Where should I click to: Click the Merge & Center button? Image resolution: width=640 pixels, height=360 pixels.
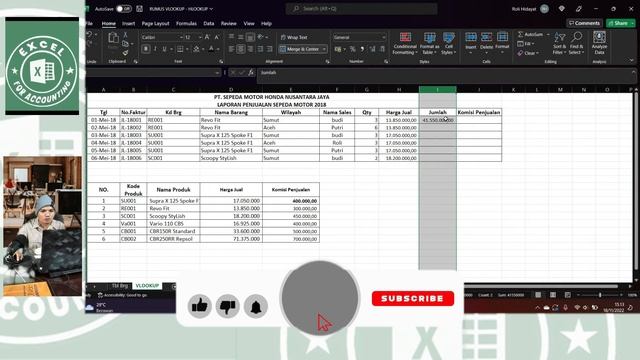(x=300, y=49)
